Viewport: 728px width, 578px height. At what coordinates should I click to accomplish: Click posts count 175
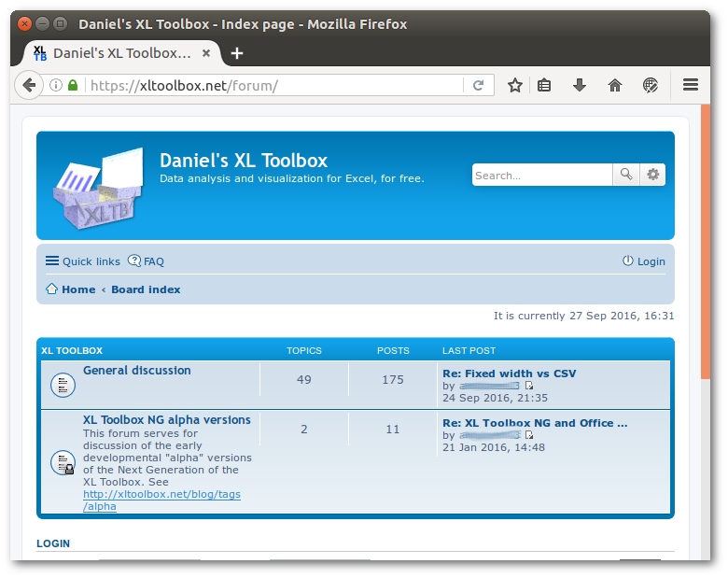click(393, 380)
